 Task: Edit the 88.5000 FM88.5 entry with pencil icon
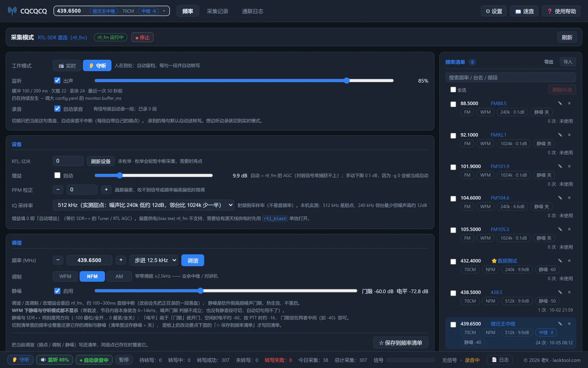pyautogui.click(x=560, y=103)
